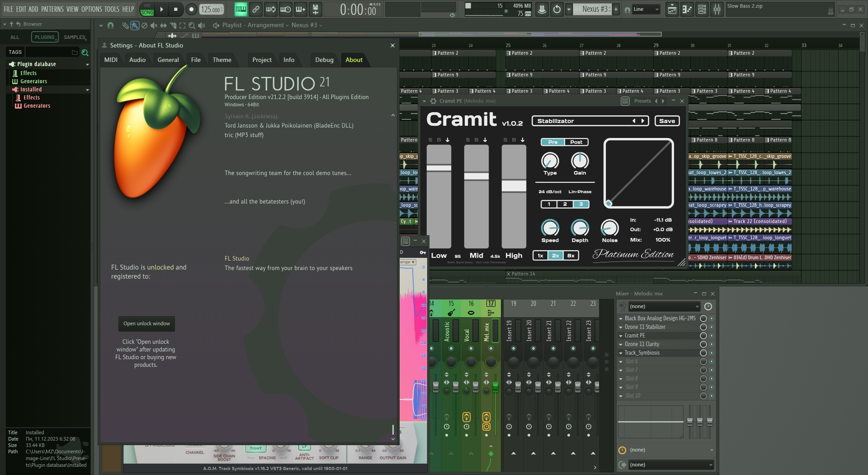The image size is (868, 475).
Task: Select filter slope option 3 in Cramit
Action: point(581,204)
